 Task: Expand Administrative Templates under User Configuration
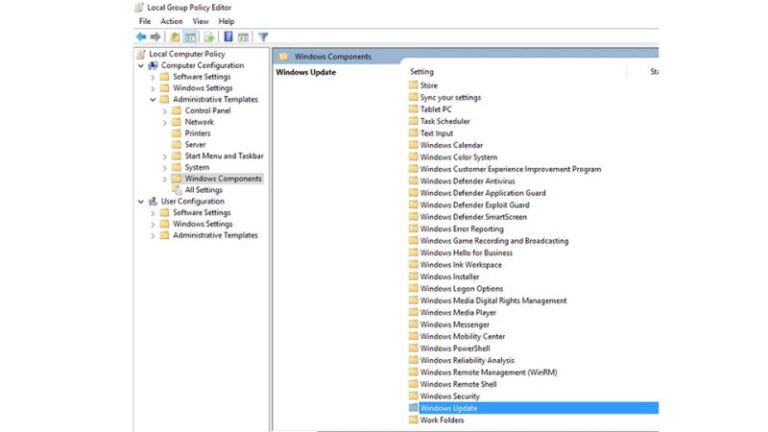coord(153,236)
